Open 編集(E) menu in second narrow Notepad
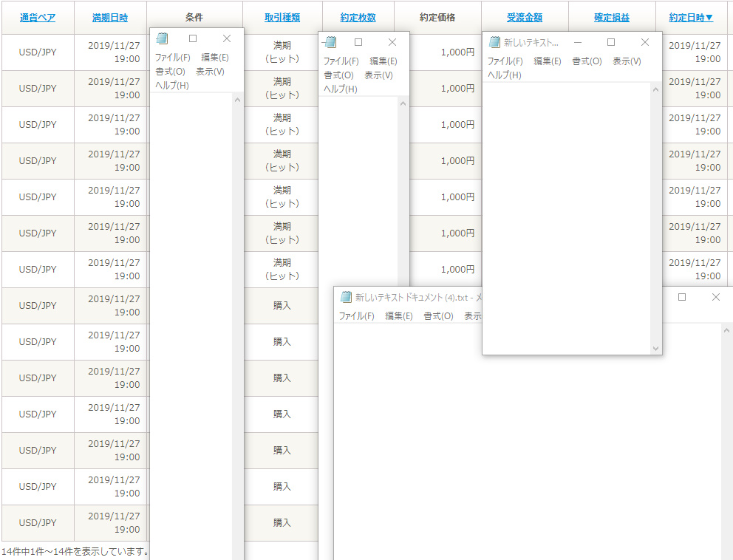733x560 pixels. point(383,61)
